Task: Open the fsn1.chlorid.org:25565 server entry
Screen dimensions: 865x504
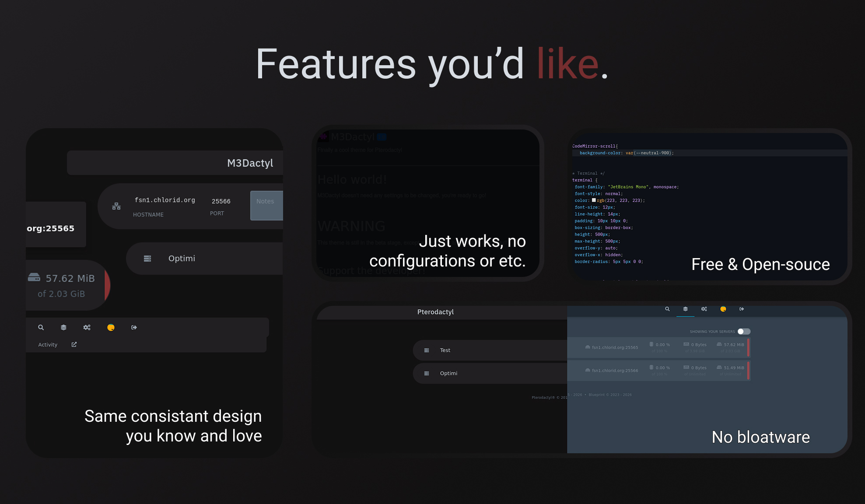Action: click(615, 347)
